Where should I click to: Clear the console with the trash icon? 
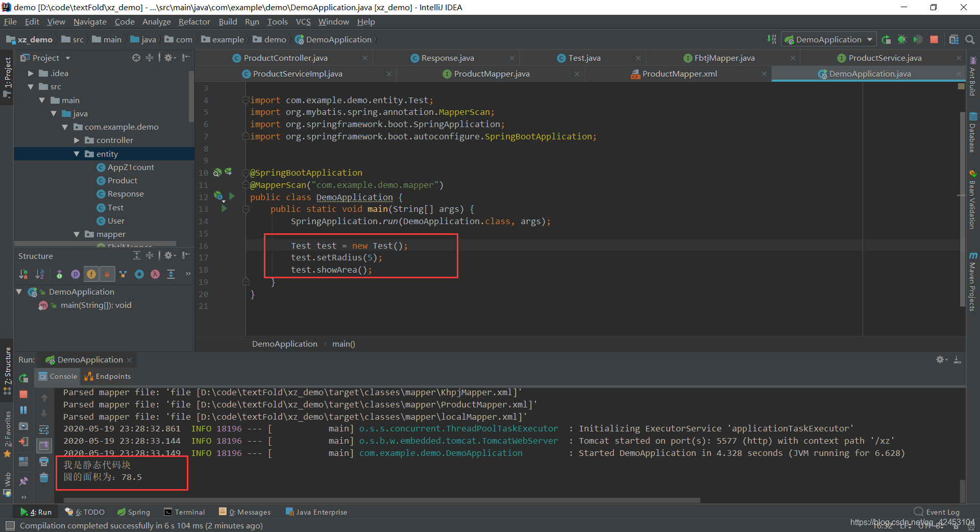[x=44, y=477]
